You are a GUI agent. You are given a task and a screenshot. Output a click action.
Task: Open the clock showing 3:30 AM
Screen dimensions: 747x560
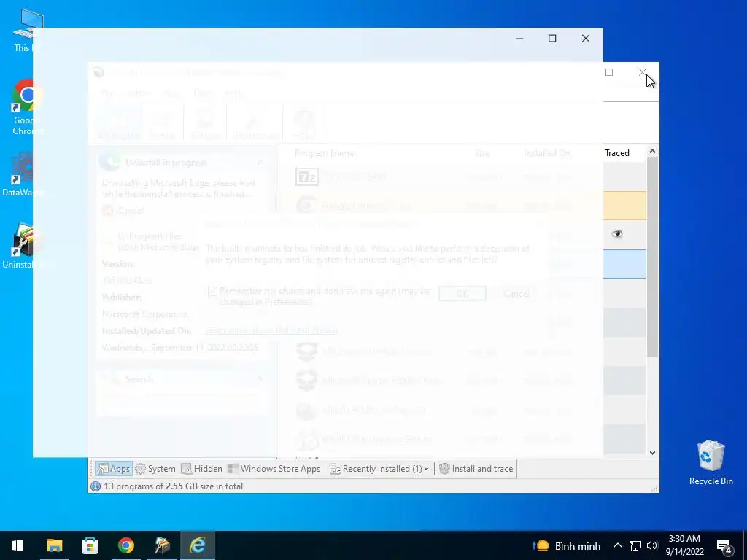click(x=684, y=545)
